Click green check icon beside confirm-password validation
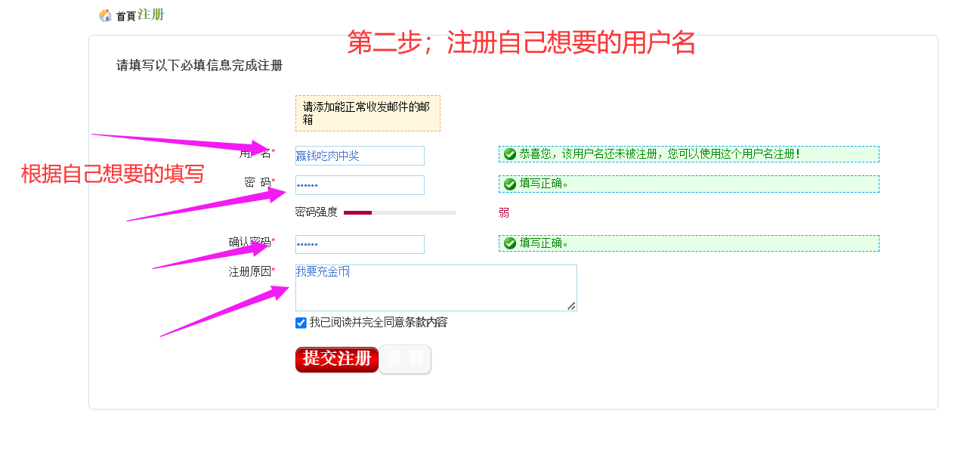This screenshot has height=464, width=980. tap(510, 243)
